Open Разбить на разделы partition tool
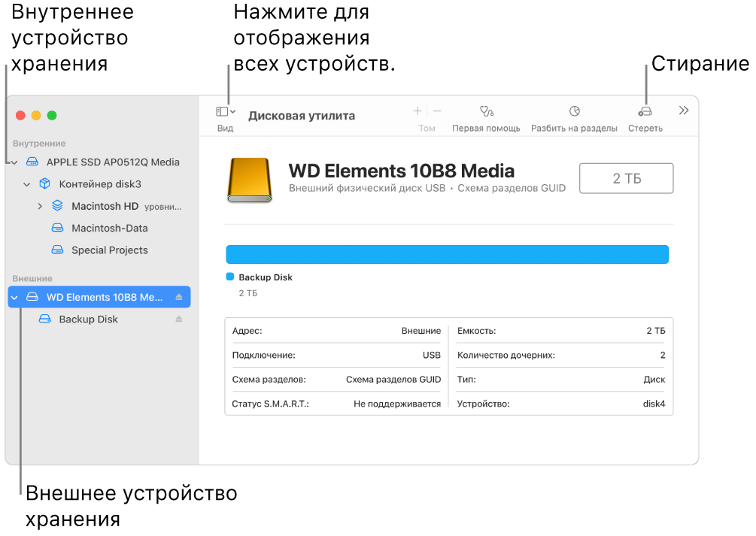756x536 pixels. click(574, 111)
